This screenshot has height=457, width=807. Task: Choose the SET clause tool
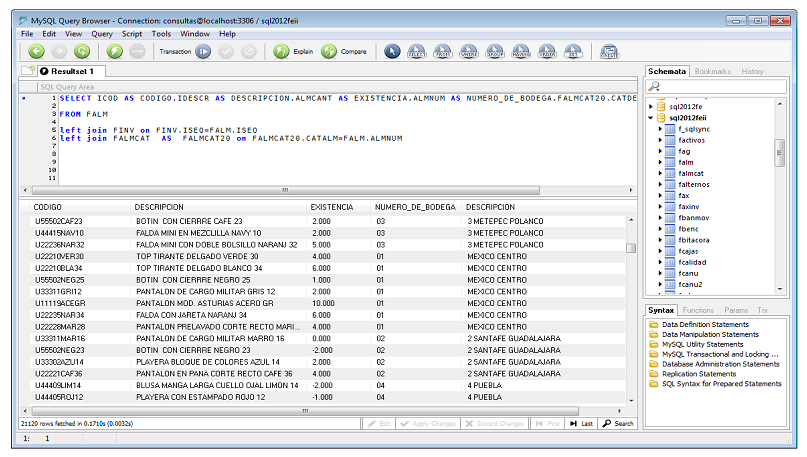pos(573,51)
